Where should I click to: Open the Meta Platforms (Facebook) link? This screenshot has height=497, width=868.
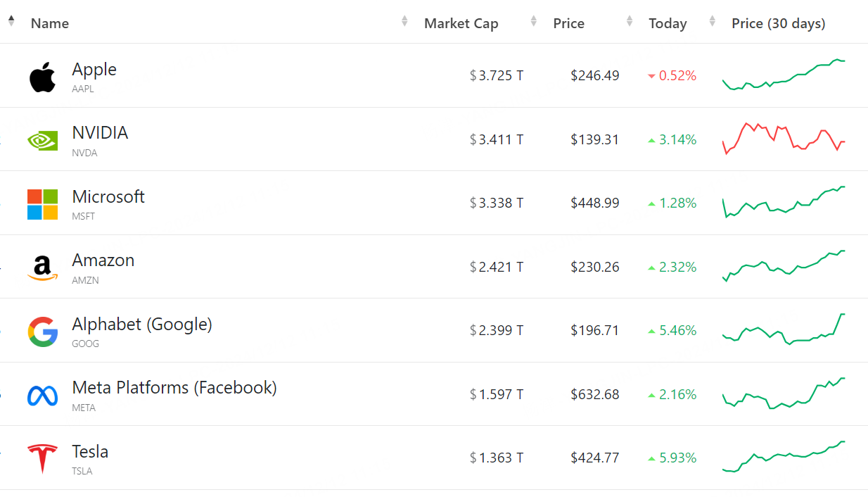pos(174,388)
